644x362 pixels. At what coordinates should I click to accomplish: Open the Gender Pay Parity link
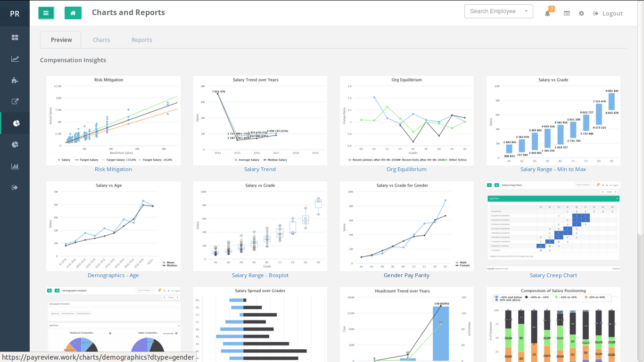pyautogui.click(x=406, y=275)
